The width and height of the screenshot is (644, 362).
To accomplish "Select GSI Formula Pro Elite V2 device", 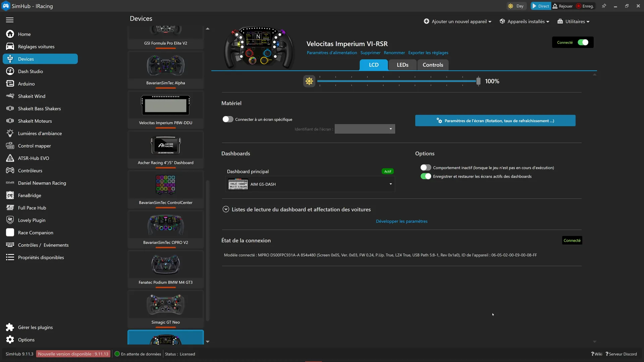I will [166, 38].
